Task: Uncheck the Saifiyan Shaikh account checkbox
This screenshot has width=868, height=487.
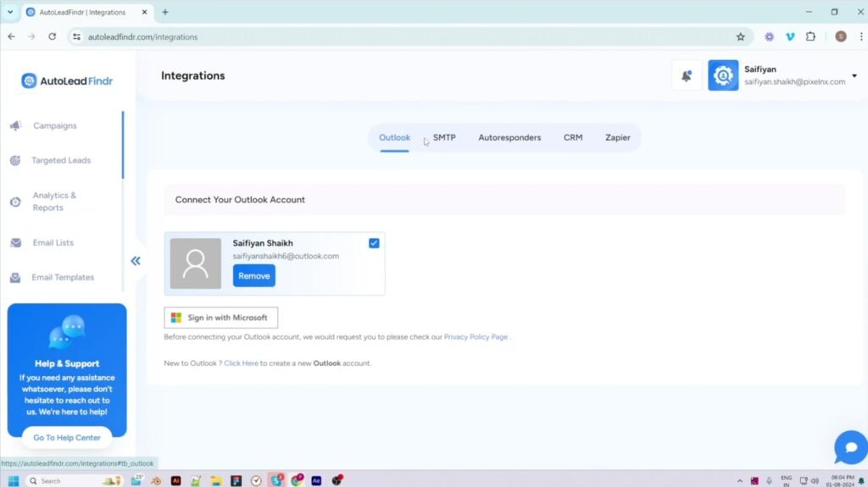Action: 374,243
